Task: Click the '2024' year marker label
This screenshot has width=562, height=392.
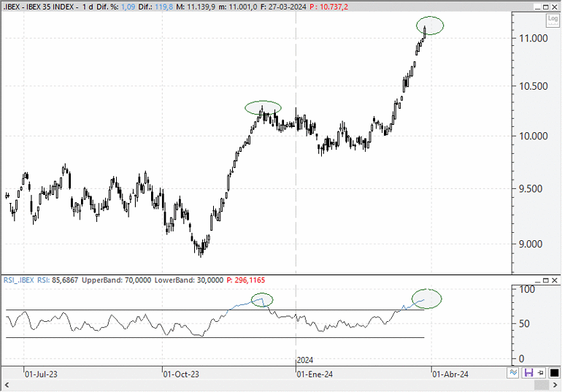Action: (305, 360)
